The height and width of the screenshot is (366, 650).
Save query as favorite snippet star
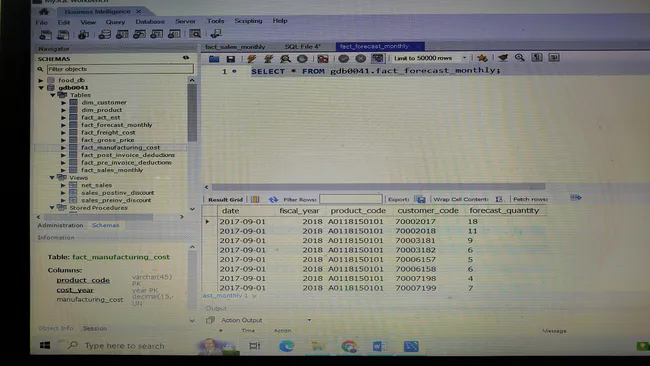(x=482, y=58)
